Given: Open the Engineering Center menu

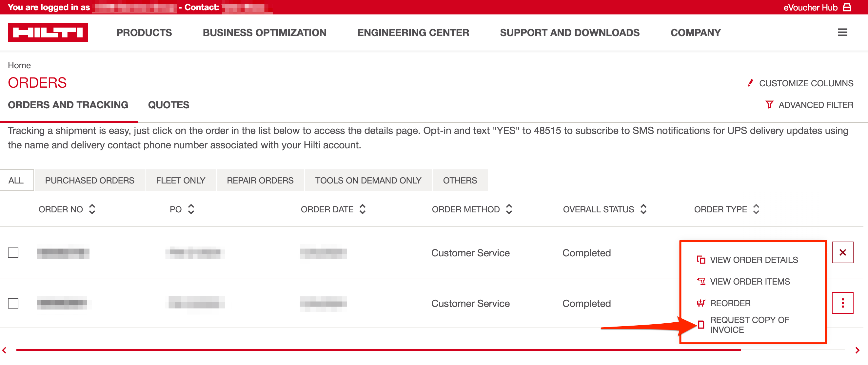Looking at the screenshot, I should point(413,33).
